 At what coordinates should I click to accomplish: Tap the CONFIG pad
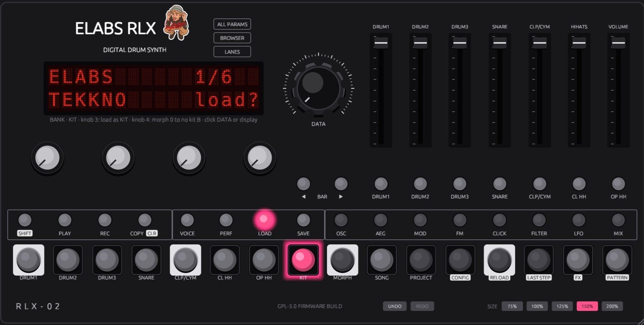460,260
